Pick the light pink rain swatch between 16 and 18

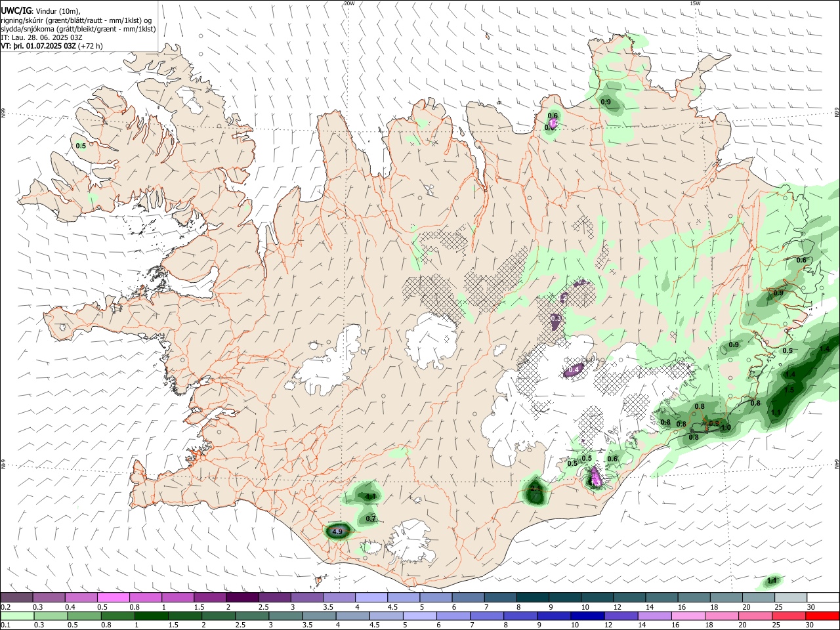pos(687,616)
